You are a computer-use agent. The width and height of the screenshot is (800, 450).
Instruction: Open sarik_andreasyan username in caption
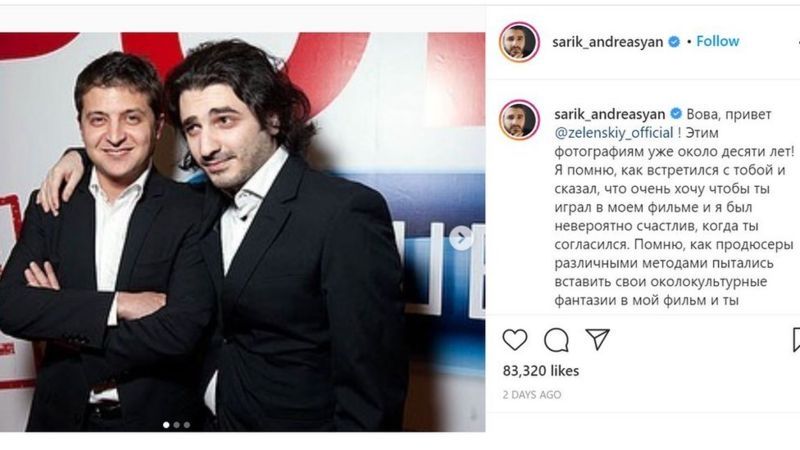[x=610, y=114]
